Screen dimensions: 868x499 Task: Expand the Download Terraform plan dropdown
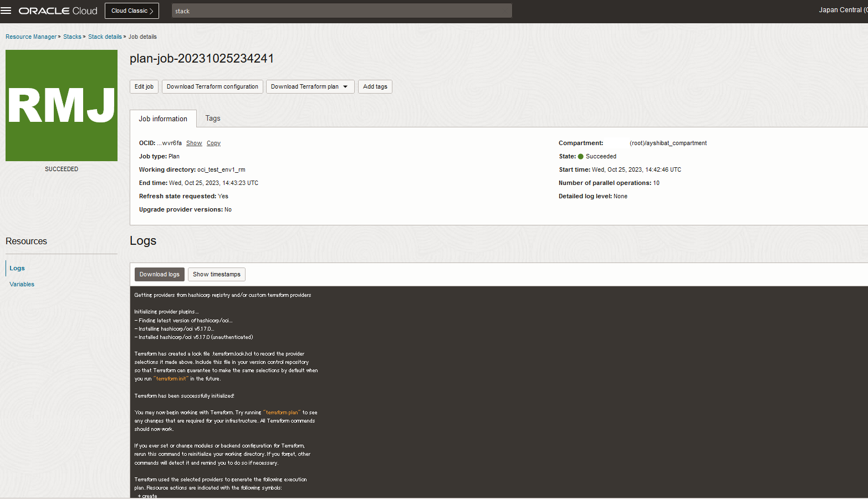click(310, 86)
